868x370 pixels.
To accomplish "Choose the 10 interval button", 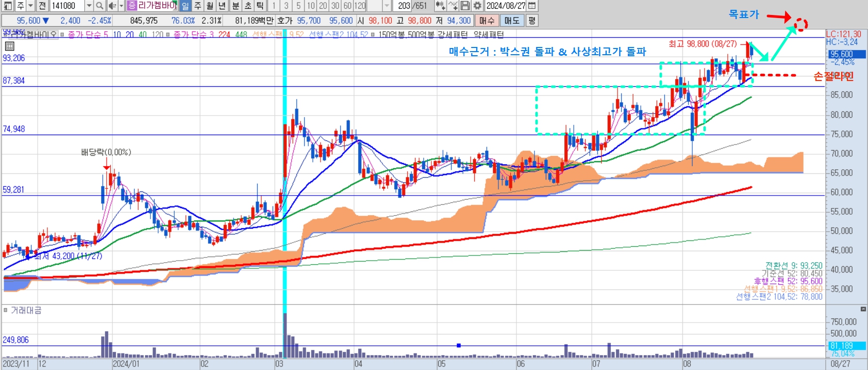I will [311, 6].
